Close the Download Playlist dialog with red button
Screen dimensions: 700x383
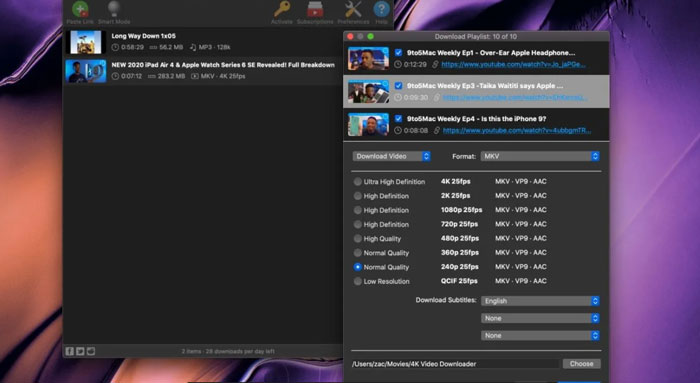pos(350,37)
